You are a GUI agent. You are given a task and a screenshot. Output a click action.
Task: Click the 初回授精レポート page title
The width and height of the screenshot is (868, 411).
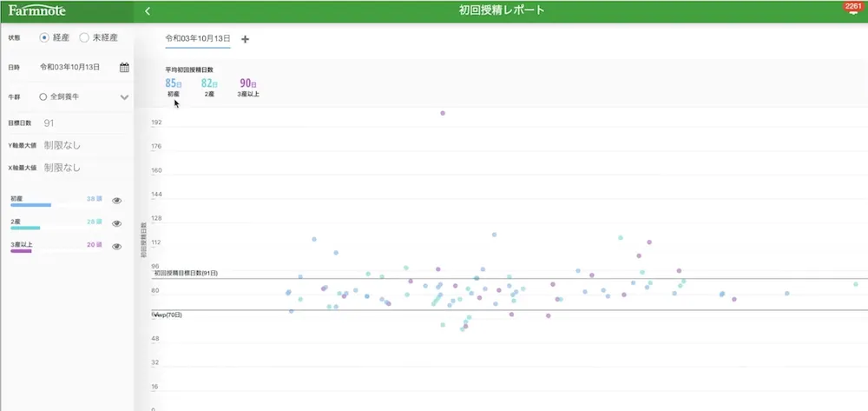pyautogui.click(x=502, y=10)
